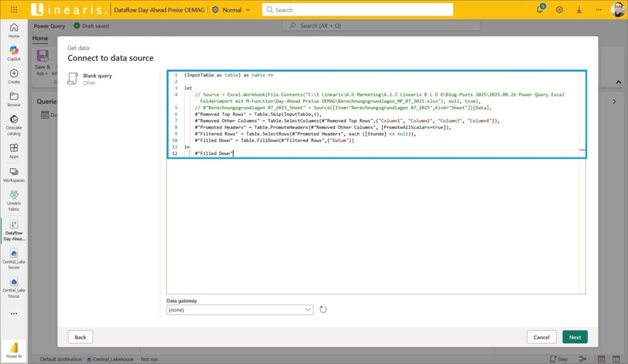Refresh the data gateway list
628x364 pixels.
click(x=323, y=310)
